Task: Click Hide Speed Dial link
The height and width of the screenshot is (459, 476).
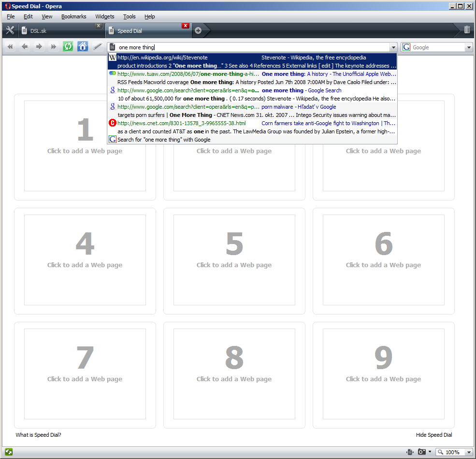Action: [434, 435]
